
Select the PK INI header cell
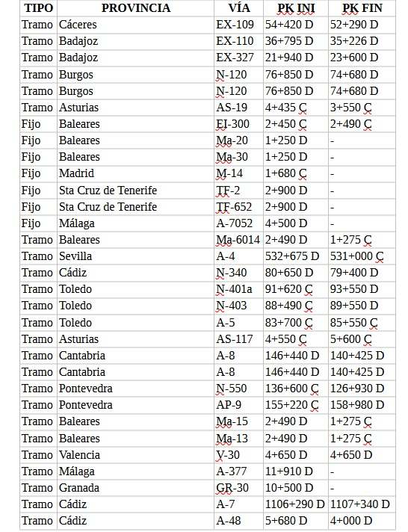pyautogui.click(x=296, y=8)
